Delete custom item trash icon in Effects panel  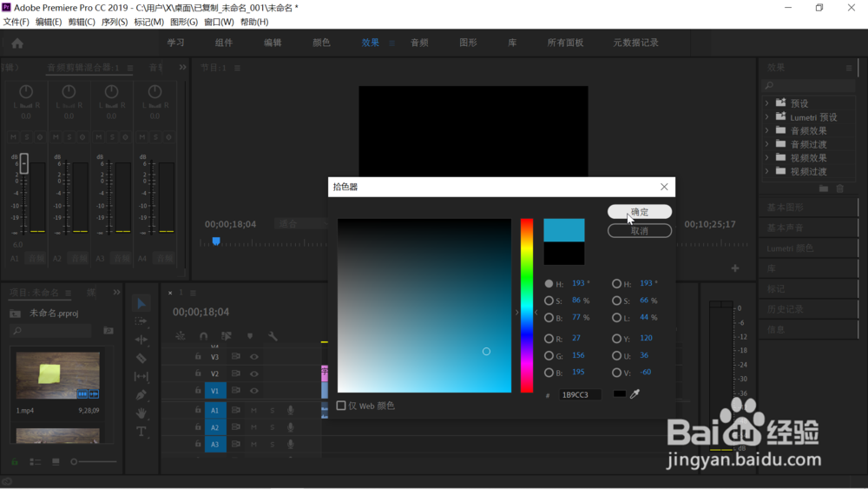(840, 188)
